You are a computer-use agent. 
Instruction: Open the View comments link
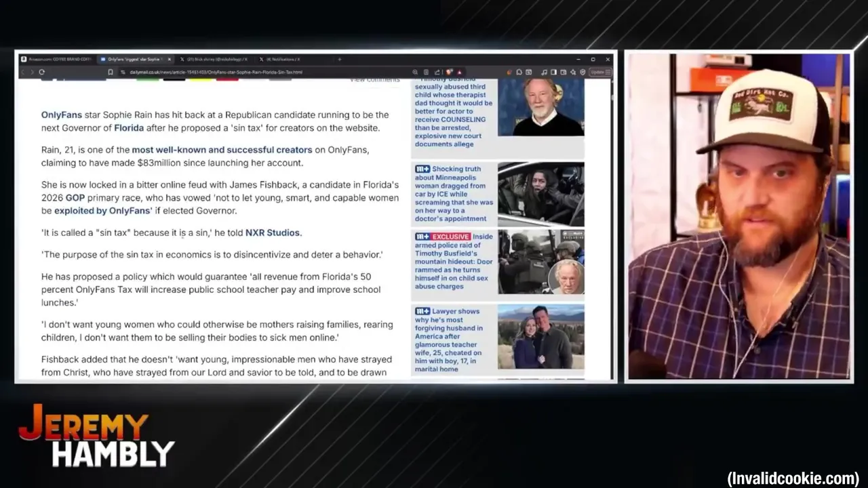point(374,80)
